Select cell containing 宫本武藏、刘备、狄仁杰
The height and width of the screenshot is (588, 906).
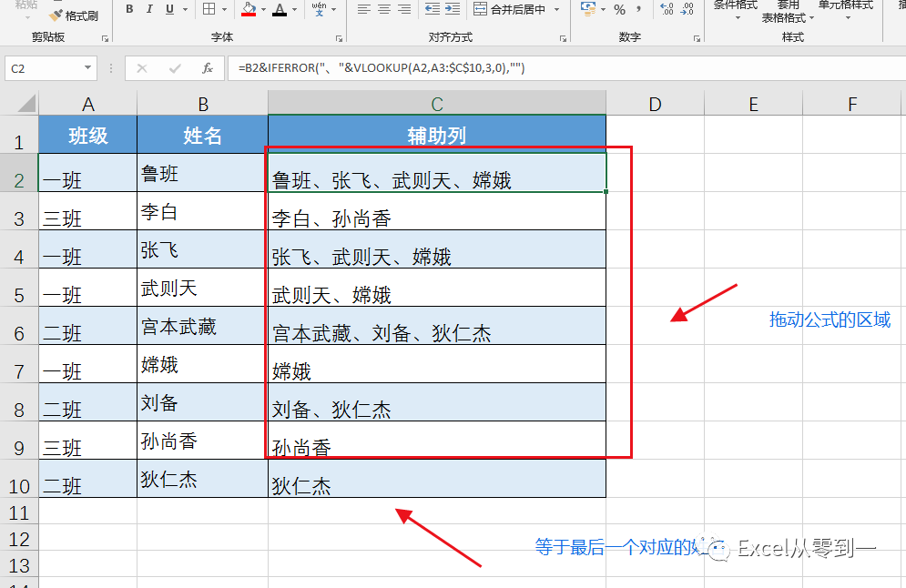(437, 326)
